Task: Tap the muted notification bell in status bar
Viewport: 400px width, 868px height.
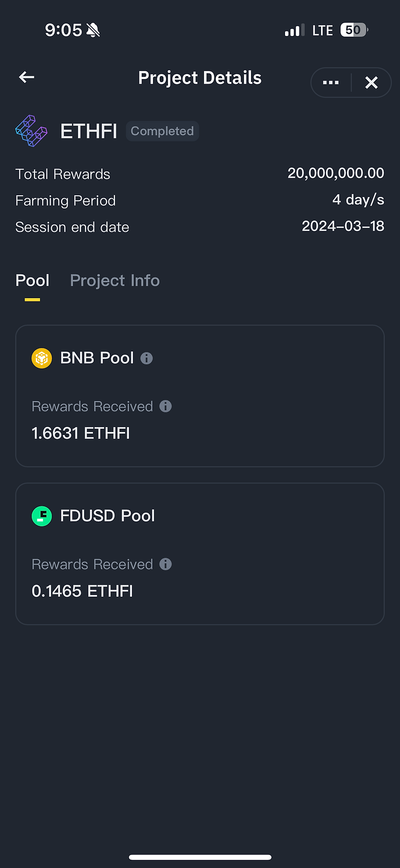Action: [x=93, y=30]
